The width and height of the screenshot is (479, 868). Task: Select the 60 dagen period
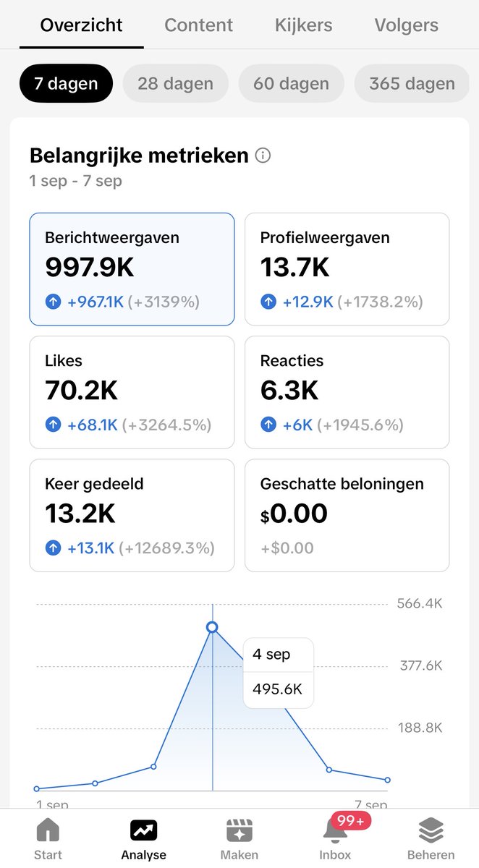[291, 83]
